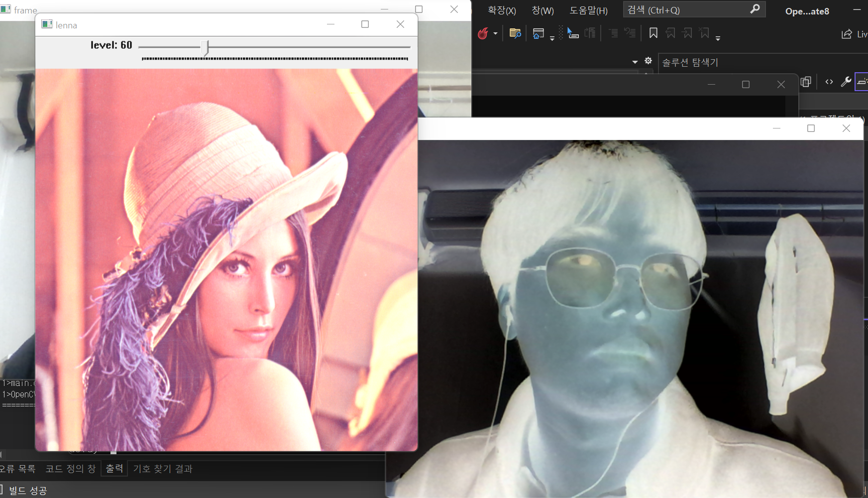Click the frame window app icon
Viewport: 868px width, 498px height.
[5, 9]
